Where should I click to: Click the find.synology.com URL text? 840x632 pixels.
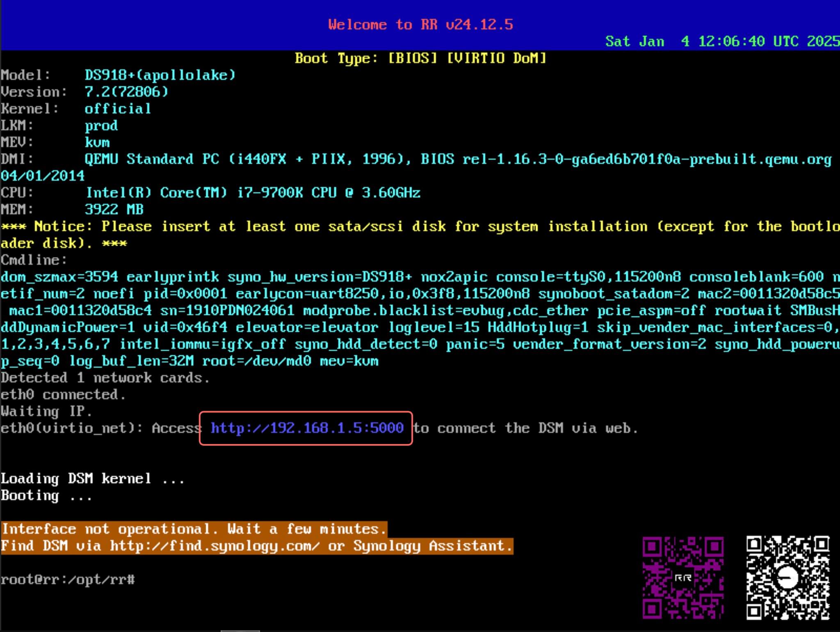pyautogui.click(x=215, y=546)
